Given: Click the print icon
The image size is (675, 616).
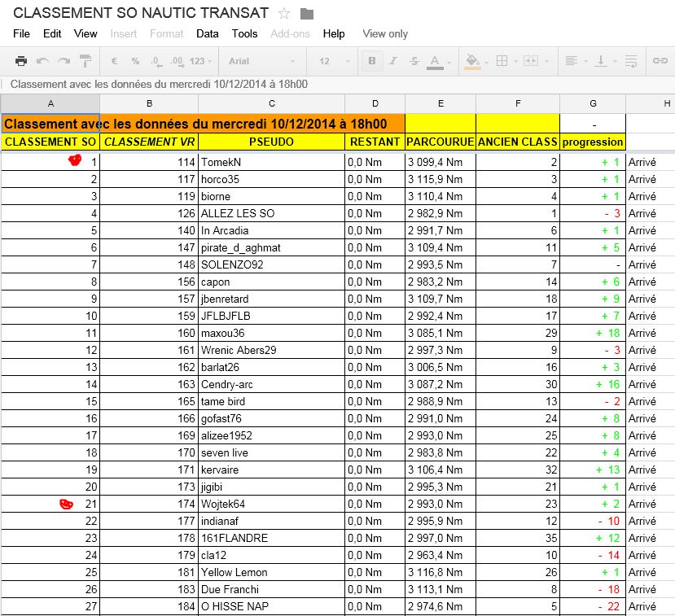Looking at the screenshot, I should pyautogui.click(x=21, y=61).
